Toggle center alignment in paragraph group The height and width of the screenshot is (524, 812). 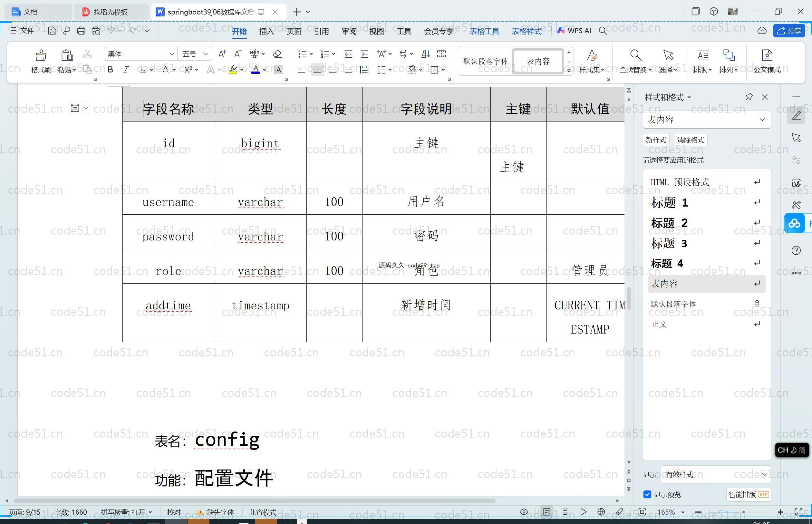pyautogui.click(x=317, y=70)
